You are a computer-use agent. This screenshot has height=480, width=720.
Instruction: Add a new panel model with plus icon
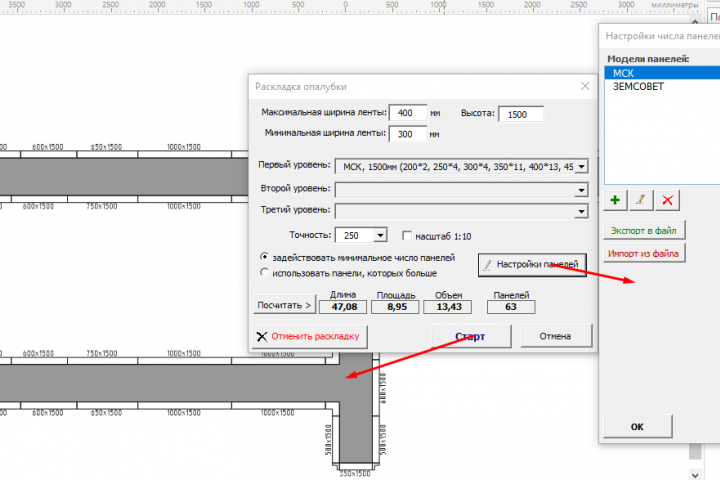click(x=615, y=200)
